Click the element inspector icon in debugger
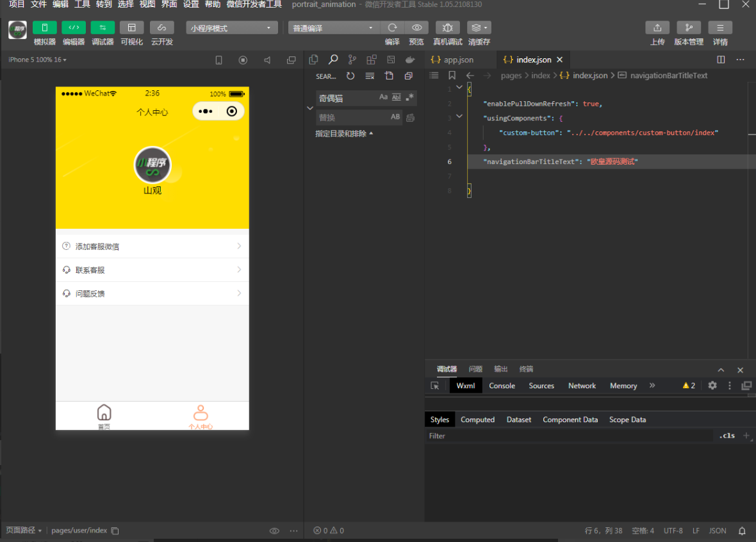Viewport: 756px width, 542px height. 435,386
